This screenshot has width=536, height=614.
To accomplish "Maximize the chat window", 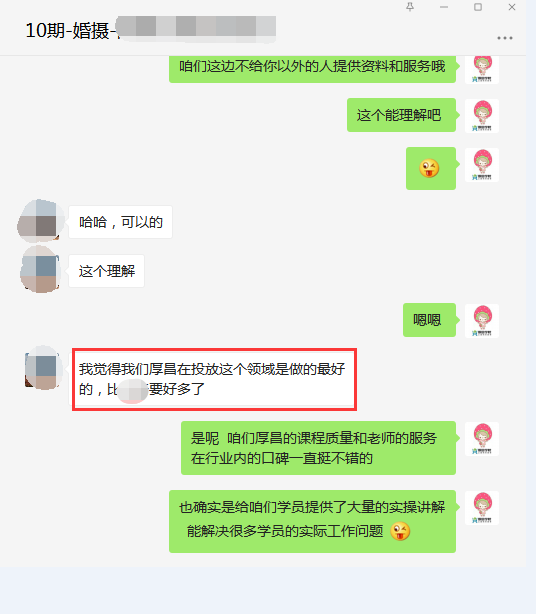I will (478, 7).
